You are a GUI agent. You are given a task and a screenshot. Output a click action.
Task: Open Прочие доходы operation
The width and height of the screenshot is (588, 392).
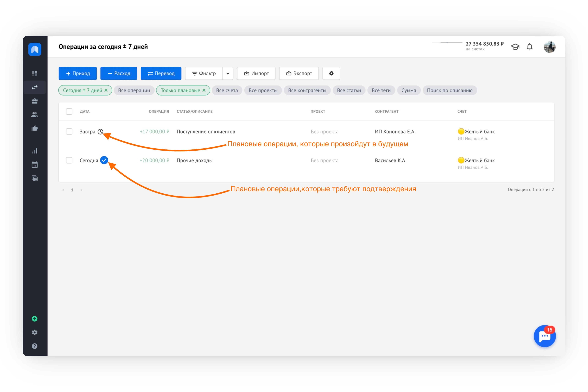tap(194, 160)
